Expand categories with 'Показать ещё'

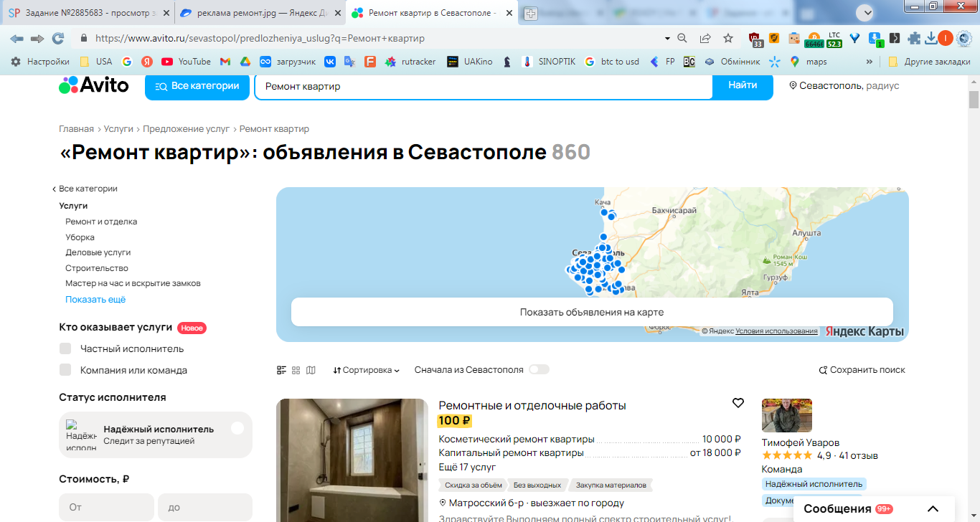[x=95, y=299]
